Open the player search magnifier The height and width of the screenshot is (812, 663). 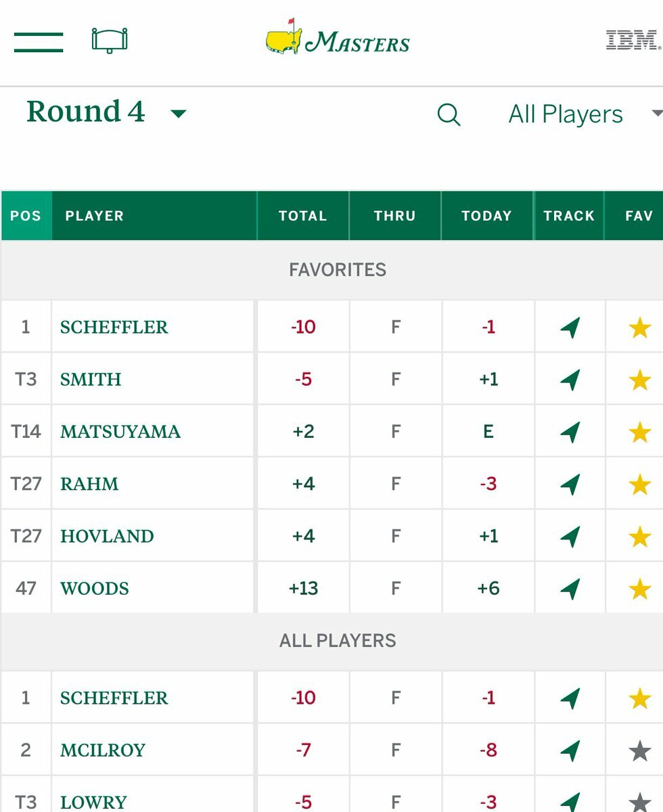click(449, 114)
